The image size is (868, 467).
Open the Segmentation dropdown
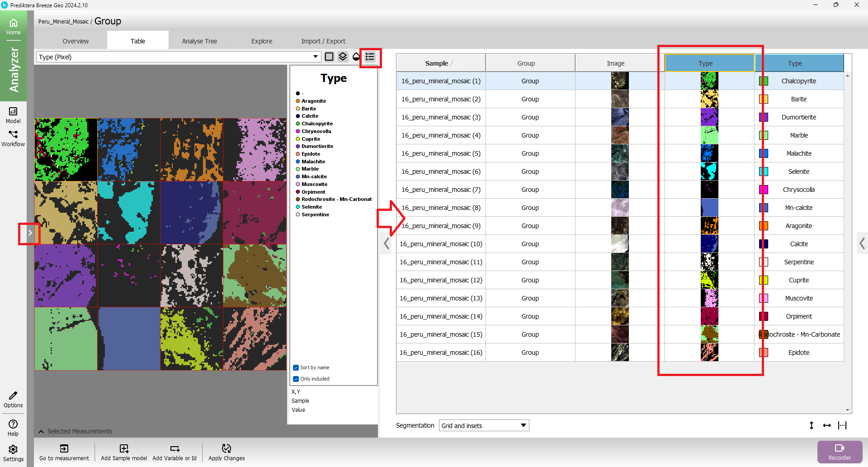(484, 425)
